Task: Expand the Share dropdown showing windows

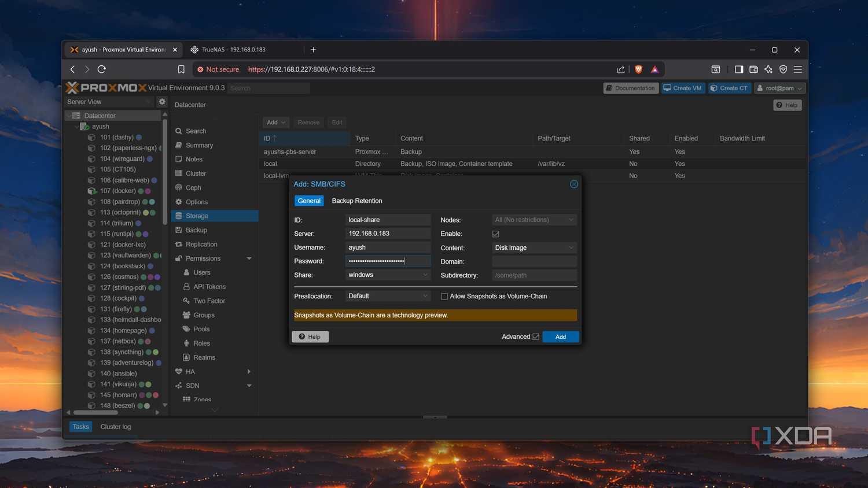Action: (x=388, y=275)
